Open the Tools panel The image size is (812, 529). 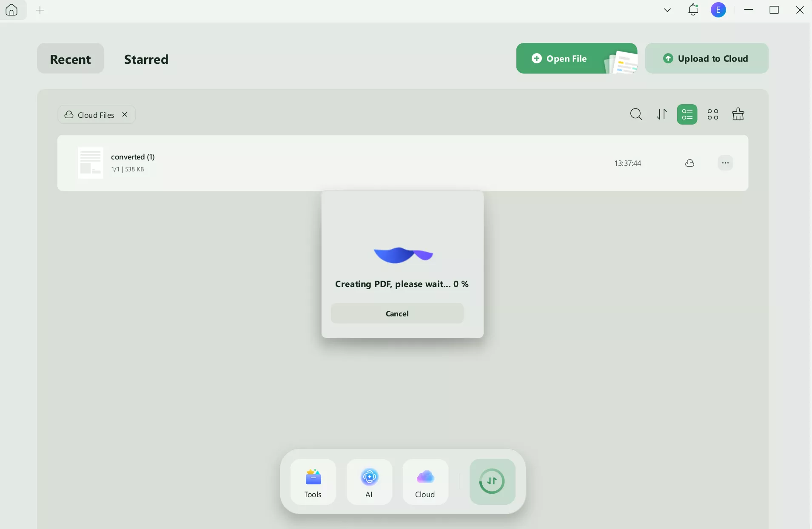pyautogui.click(x=313, y=482)
